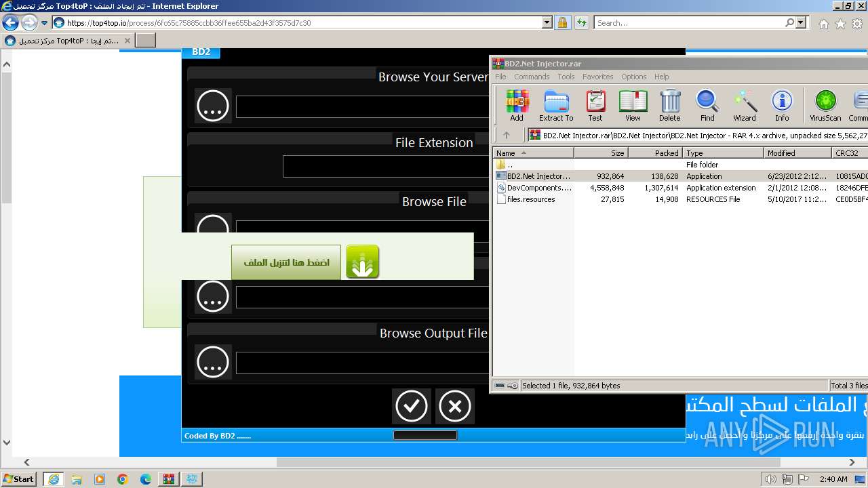Sort by Name column in WinRAR

533,153
